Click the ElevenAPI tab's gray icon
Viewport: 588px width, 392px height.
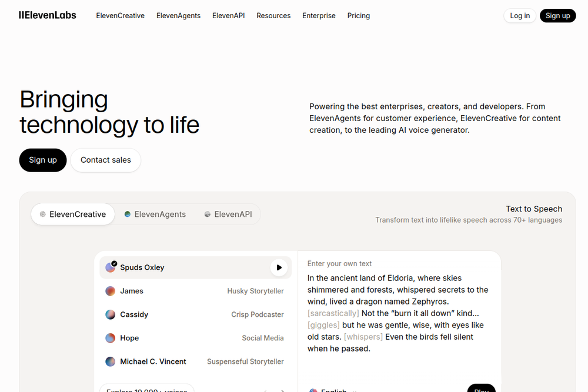pyautogui.click(x=208, y=215)
